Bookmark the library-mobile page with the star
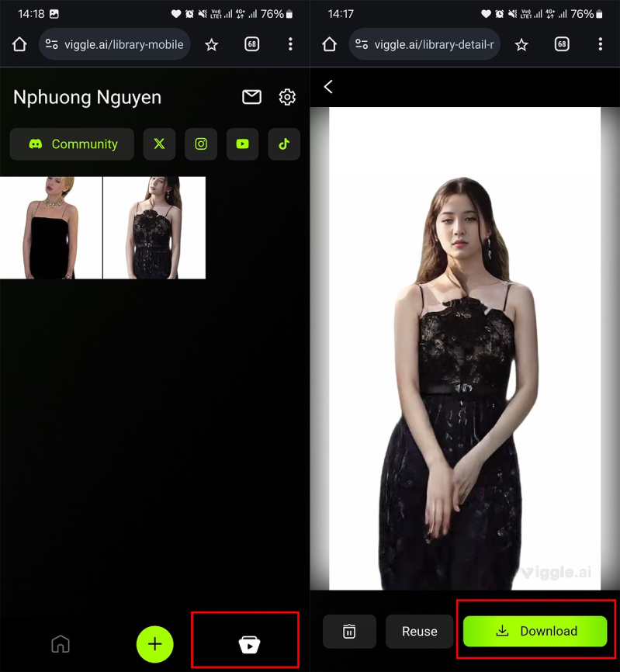Viewport: 620px width, 672px height. (x=211, y=44)
